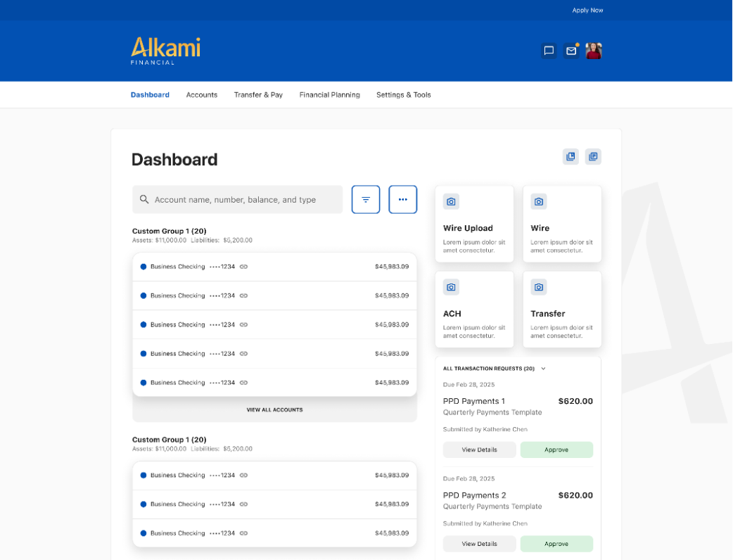This screenshot has width=733, height=560.
Task: Approve PPD Payments 1 request
Action: click(556, 450)
